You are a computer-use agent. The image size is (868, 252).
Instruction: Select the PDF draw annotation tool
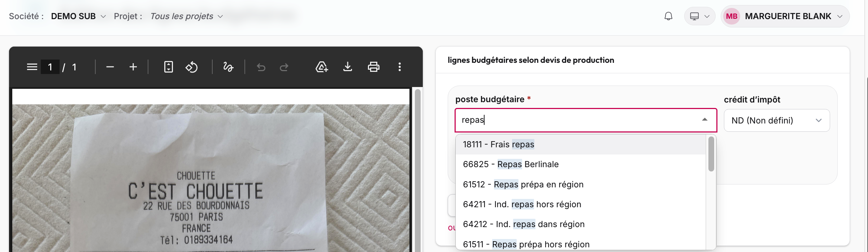228,67
